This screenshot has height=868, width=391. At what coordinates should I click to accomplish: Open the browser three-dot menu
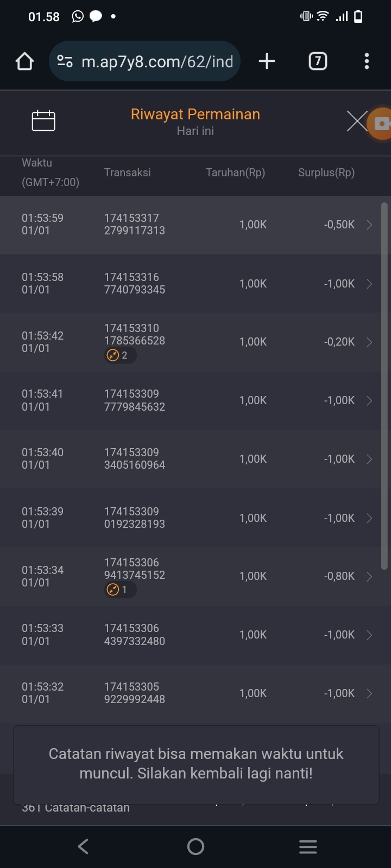(x=367, y=61)
